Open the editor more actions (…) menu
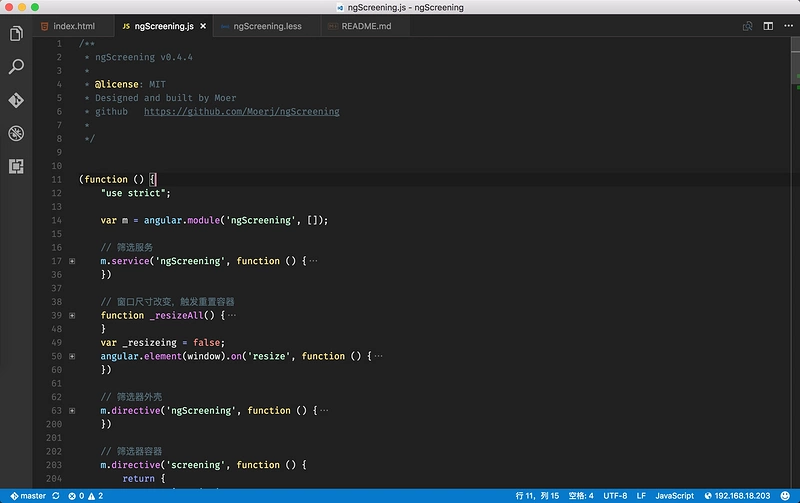 [x=786, y=26]
